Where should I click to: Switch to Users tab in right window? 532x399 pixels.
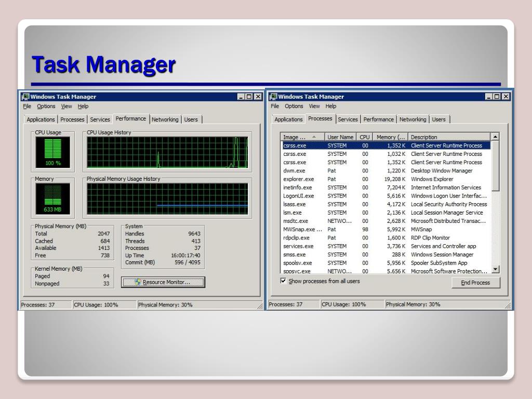(x=438, y=119)
